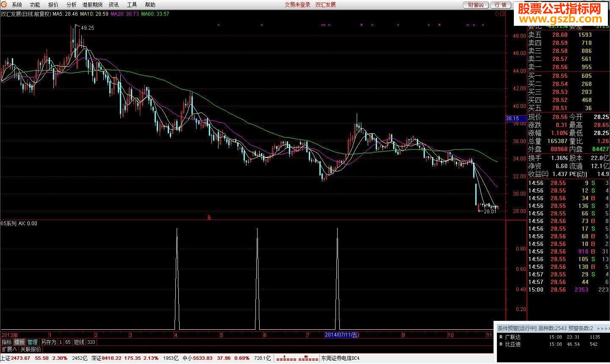Click the 15:00 tick row with volume 2353
This screenshot has height=364, width=610.
click(568, 290)
